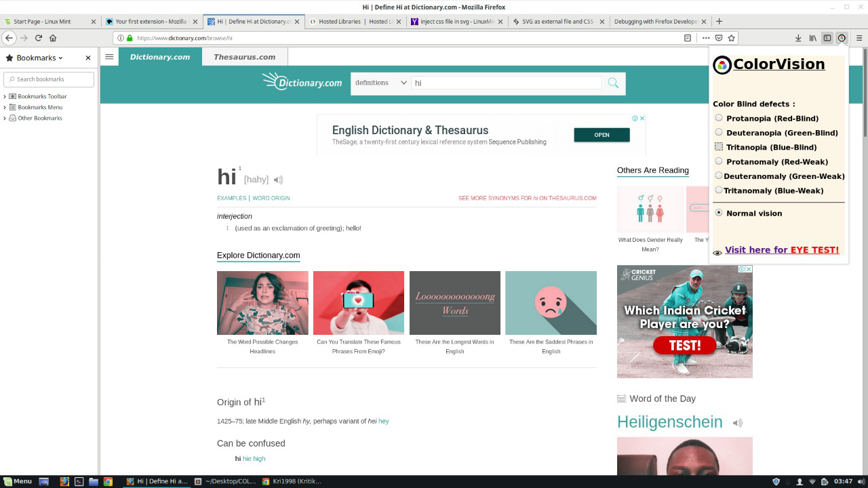Show the desktop from the taskbar
Screen dimensions: 868x488
pos(43,481)
